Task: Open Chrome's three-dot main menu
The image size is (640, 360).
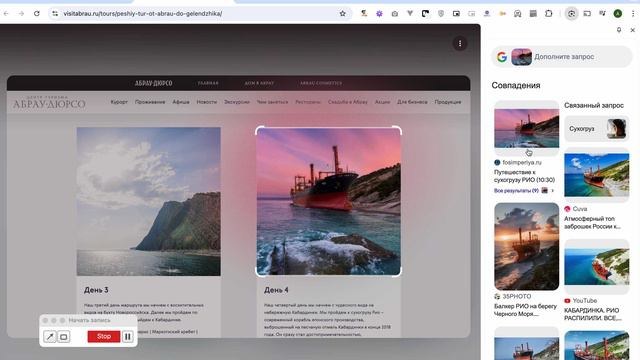Action: (x=633, y=13)
